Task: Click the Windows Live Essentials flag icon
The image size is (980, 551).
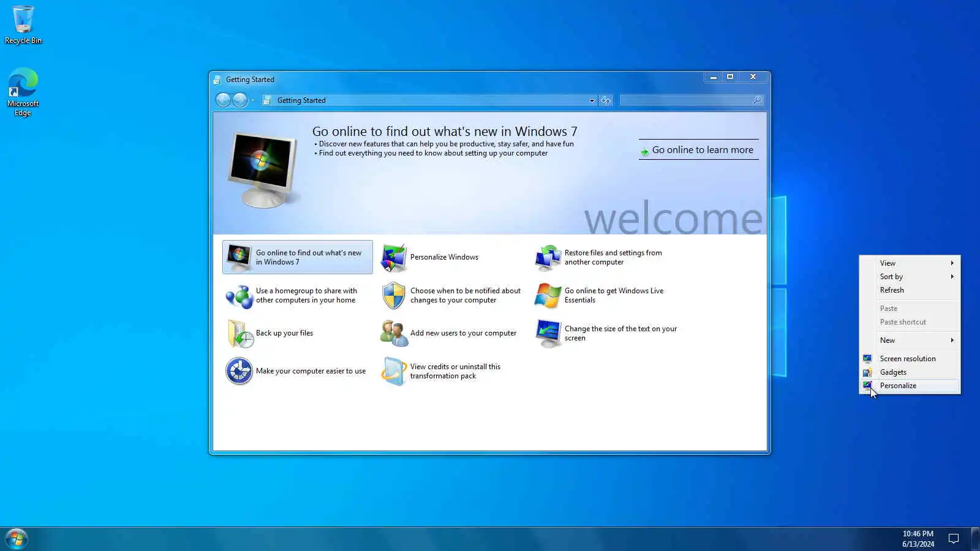Action: point(548,296)
